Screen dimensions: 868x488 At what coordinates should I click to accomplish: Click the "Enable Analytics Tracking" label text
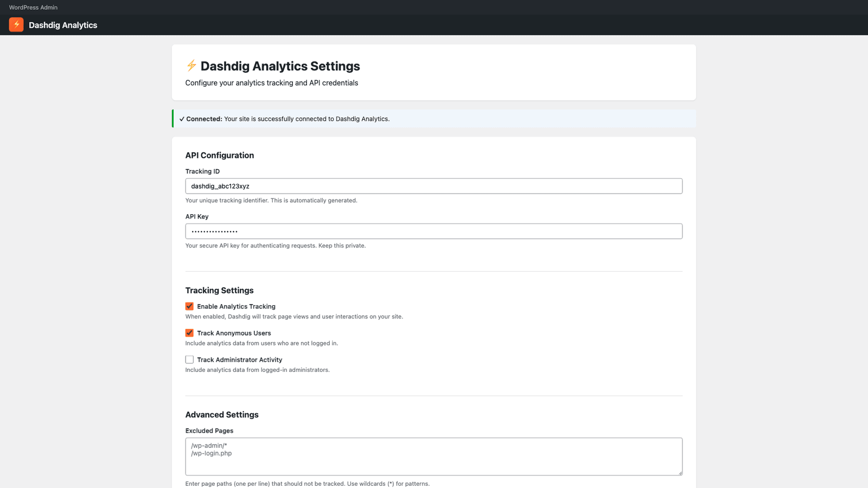coord(236,306)
